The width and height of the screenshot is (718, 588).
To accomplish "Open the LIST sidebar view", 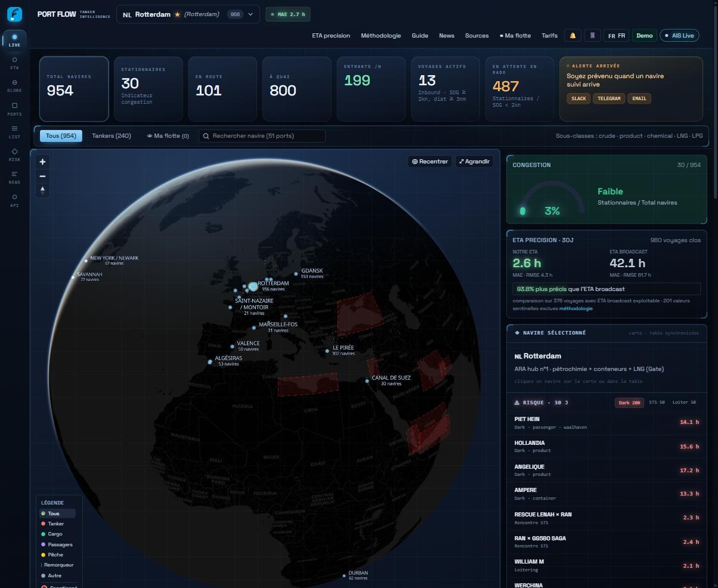I will (x=14, y=132).
